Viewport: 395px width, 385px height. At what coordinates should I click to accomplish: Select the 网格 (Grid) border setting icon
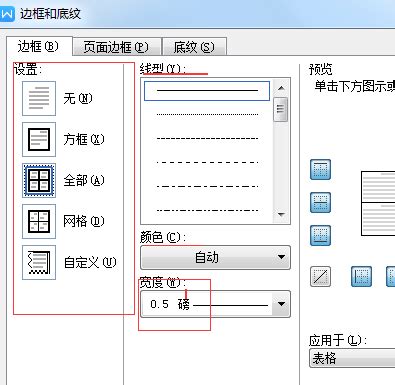[x=39, y=221]
